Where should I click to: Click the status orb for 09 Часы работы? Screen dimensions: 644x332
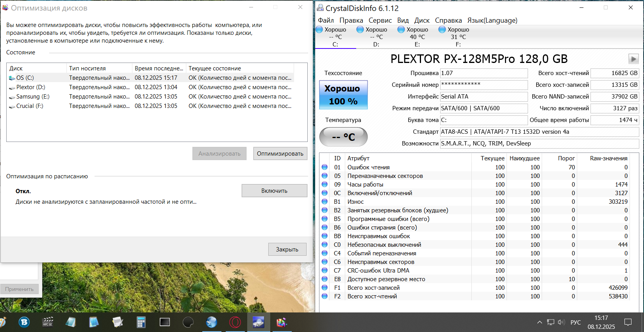tap(325, 185)
